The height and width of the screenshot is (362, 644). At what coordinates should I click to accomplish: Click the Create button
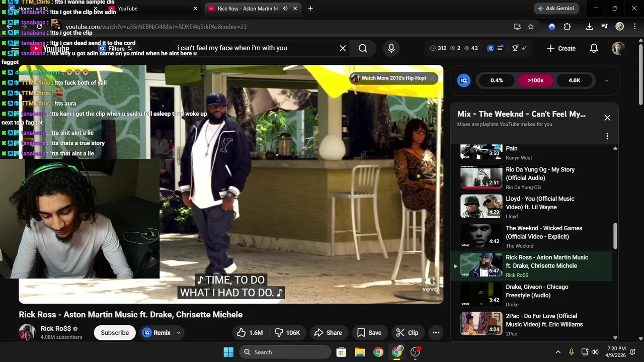(561, 48)
